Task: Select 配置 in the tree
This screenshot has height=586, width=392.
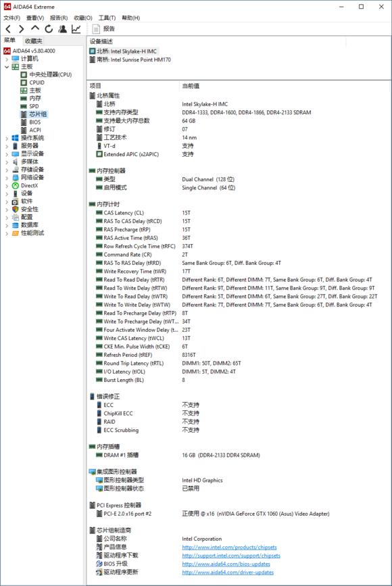Action: pos(26,217)
